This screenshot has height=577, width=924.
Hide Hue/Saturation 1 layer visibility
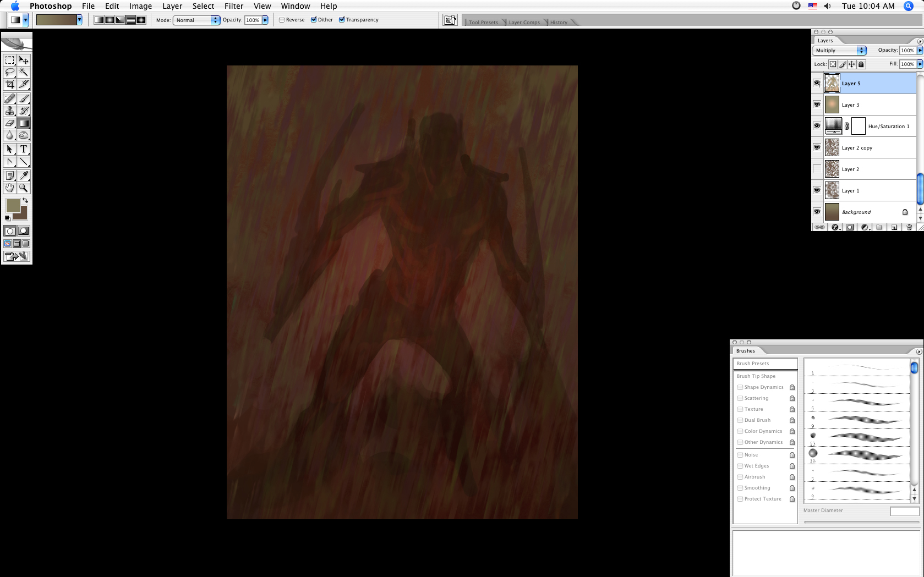(817, 126)
